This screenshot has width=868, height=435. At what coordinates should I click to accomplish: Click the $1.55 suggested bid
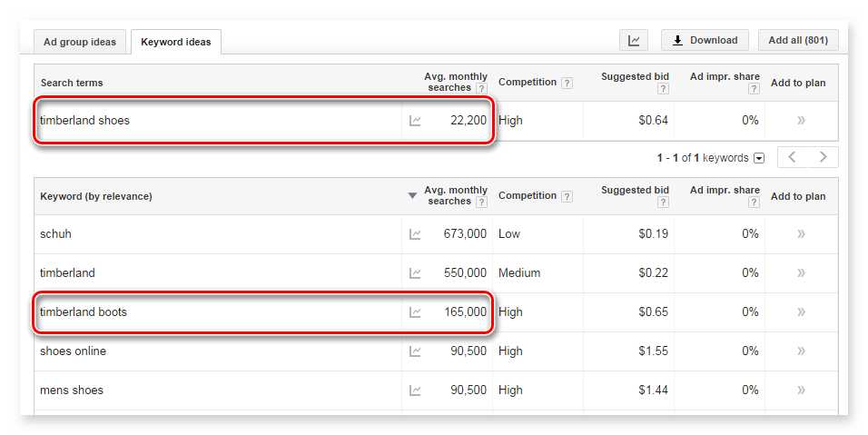[x=653, y=351]
